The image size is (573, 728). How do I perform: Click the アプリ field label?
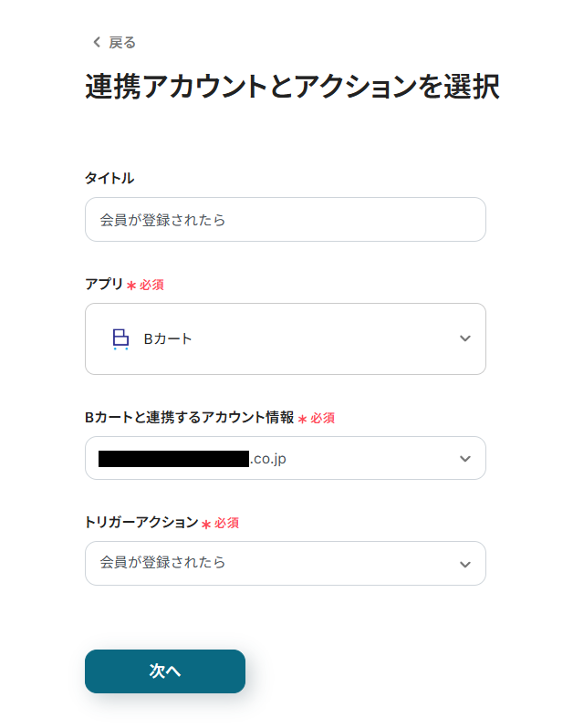point(104,284)
